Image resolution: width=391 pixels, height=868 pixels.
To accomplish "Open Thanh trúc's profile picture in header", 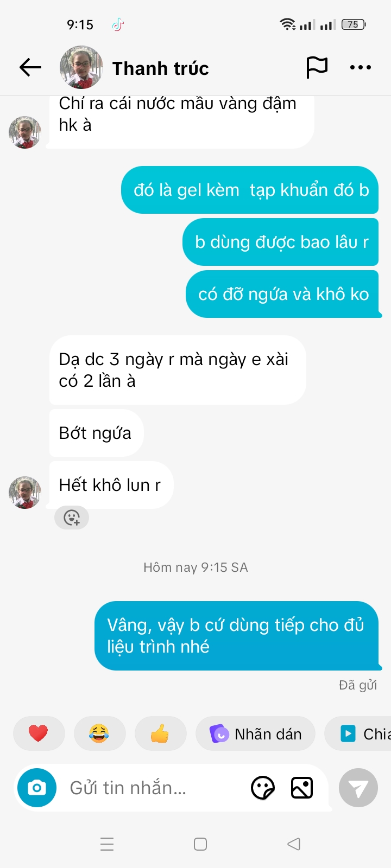I will 81,67.
